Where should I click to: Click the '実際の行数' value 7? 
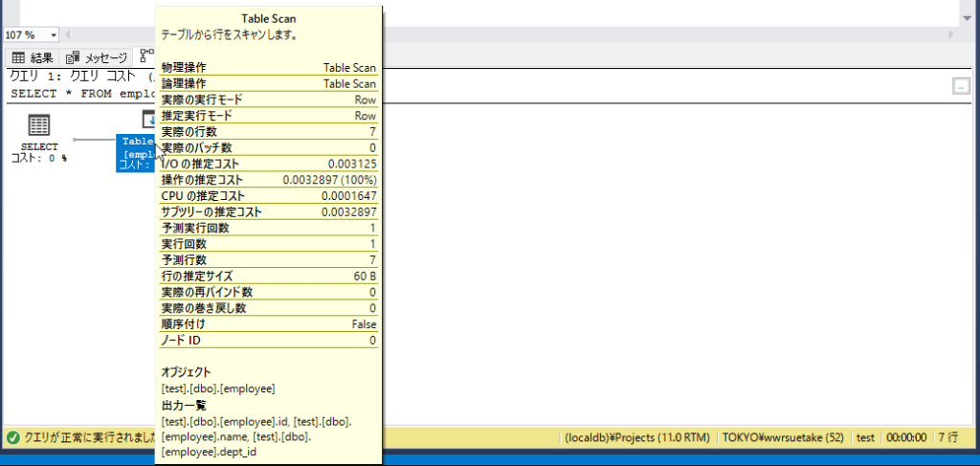tap(372, 132)
